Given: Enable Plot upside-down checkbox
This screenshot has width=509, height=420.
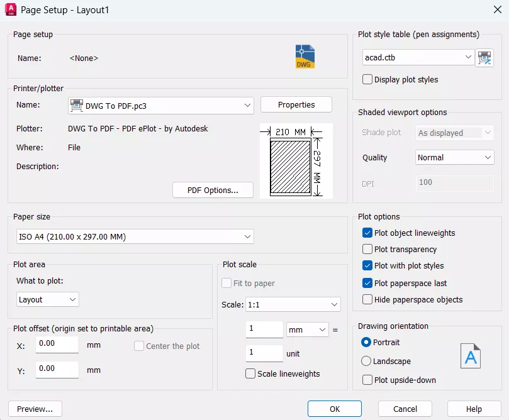Looking at the screenshot, I should coord(368,380).
